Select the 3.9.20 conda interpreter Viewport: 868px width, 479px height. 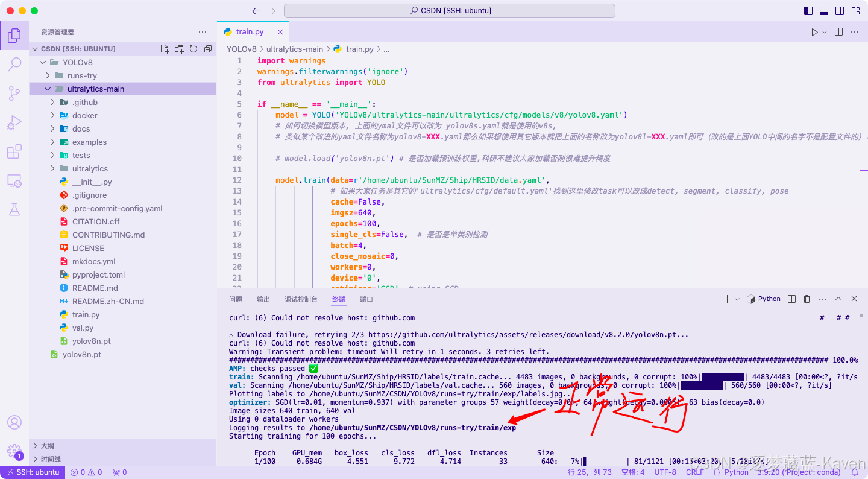point(799,472)
